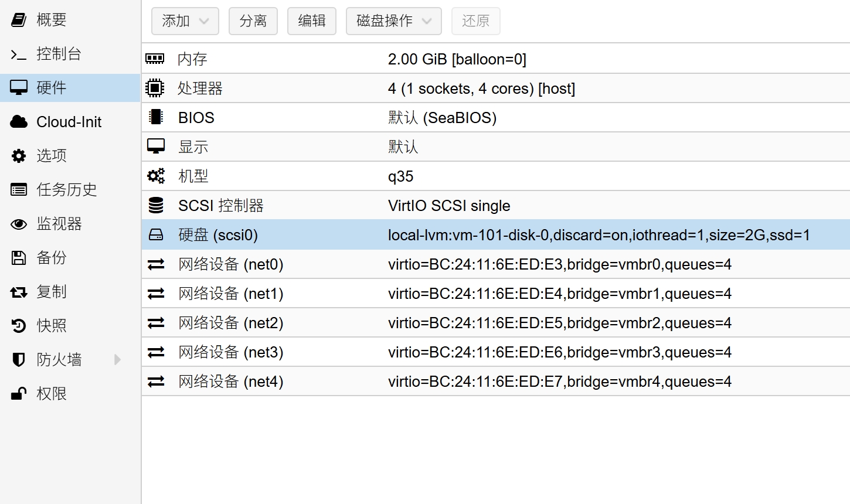This screenshot has width=850, height=504.
Task: Click the SCSI controller database icon
Action: pyautogui.click(x=156, y=205)
